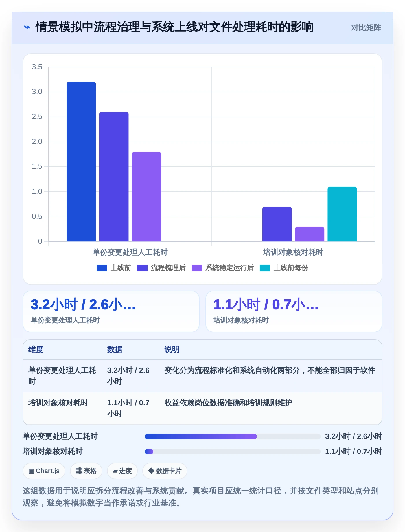Click the 系统稳定运行后 legend label text

pos(229,268)
